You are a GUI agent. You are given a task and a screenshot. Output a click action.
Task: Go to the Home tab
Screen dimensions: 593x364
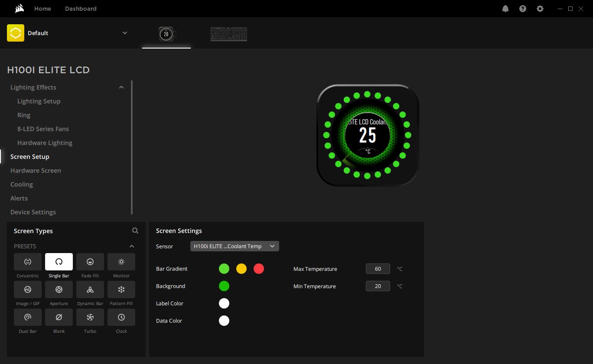(42, 9)
